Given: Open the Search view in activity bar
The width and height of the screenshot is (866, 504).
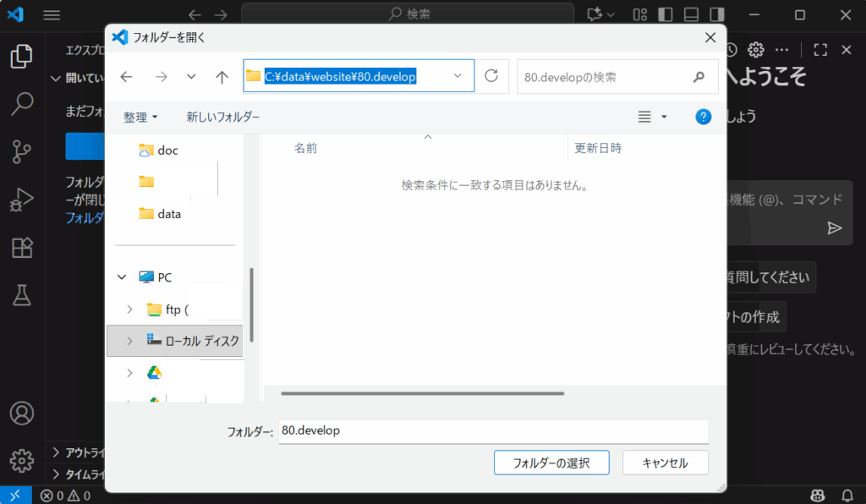Looking at the screenshot, I should (21, 105).
